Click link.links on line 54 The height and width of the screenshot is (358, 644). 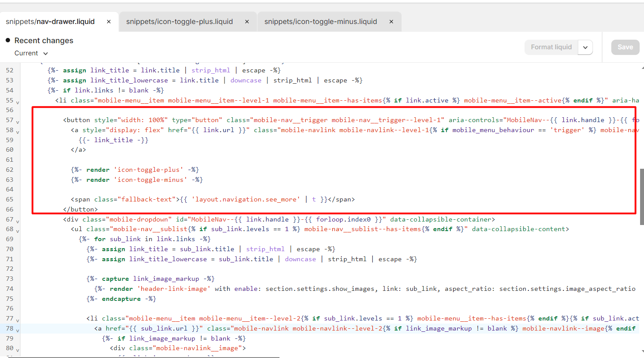coord(94,90)
